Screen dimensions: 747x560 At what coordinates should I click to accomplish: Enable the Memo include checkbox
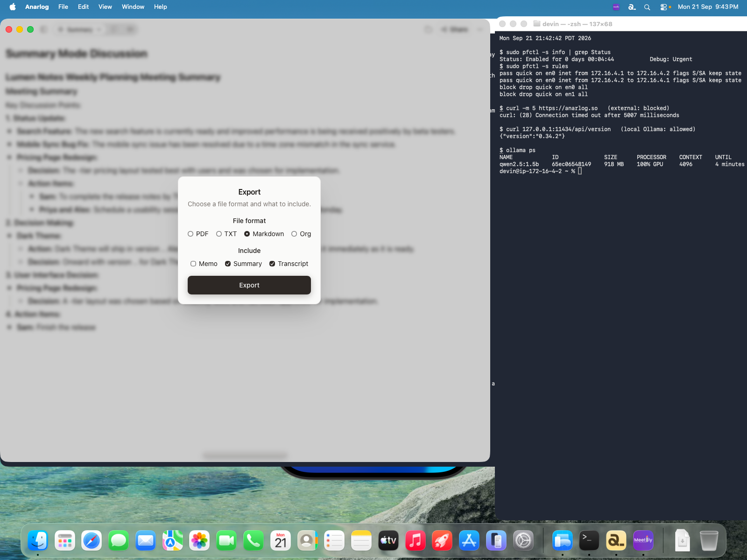[193, 264]
